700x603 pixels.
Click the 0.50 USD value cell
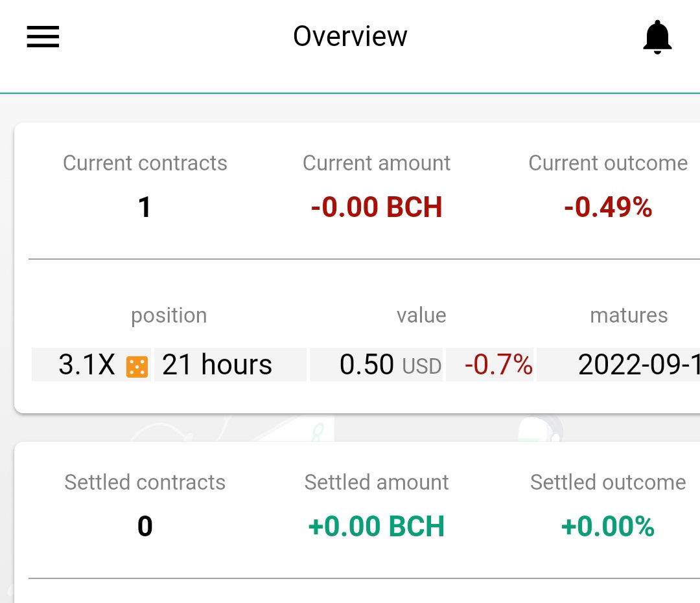[376, 365]
